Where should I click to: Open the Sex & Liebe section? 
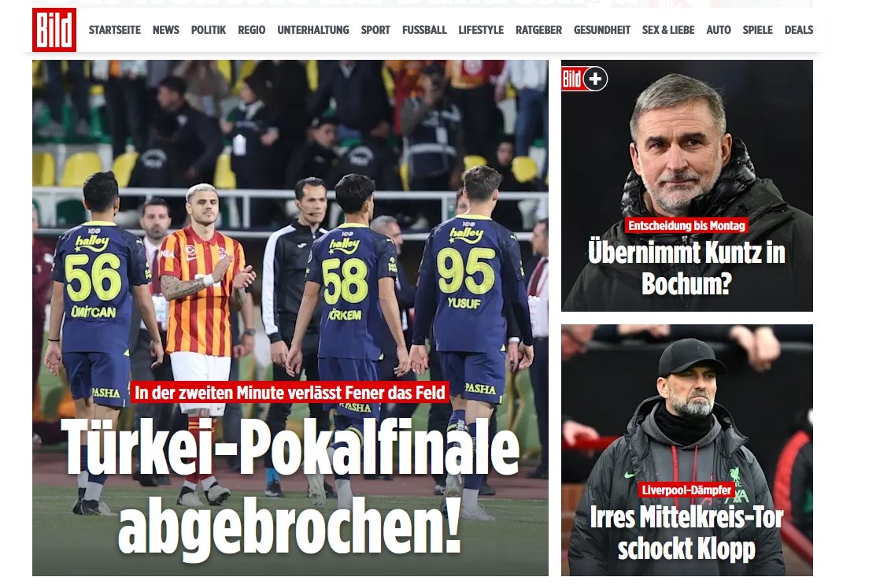tap(668, 30)
